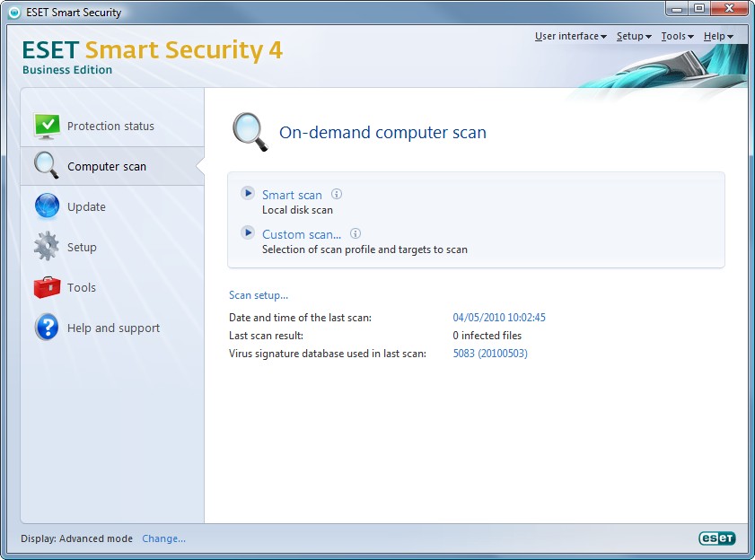Open last scan date 04/05/2010 10:02:45 link
Image resolution: width=755 pixels, height=560 pixels.
(499, 318)
